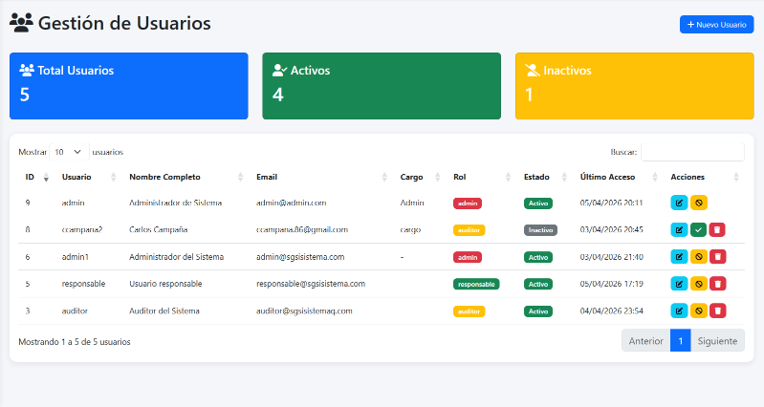Sort table by ID column
The height and width of the screenshot is (407, 764).
click(x=36, y=177)
